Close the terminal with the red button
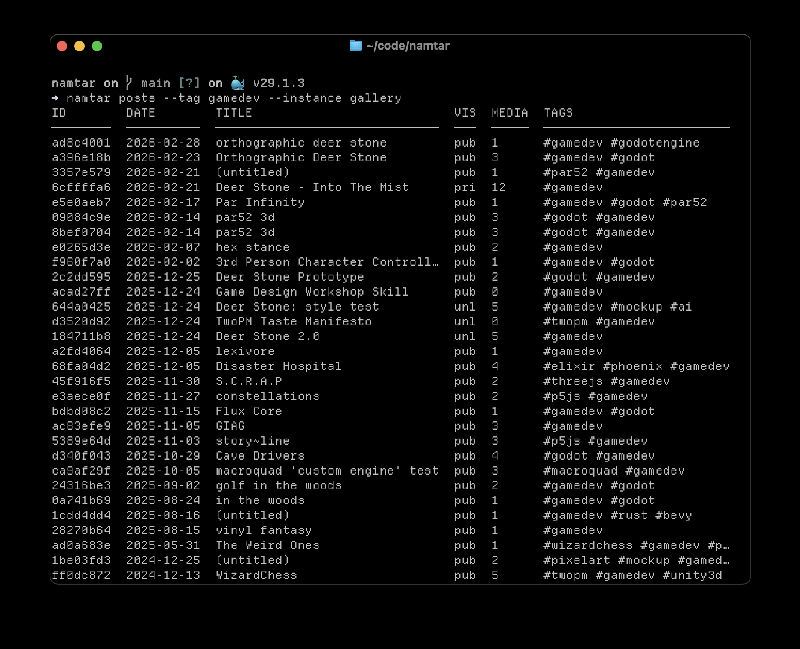This screenshot has width=800, height=649. tap(62, 45)
